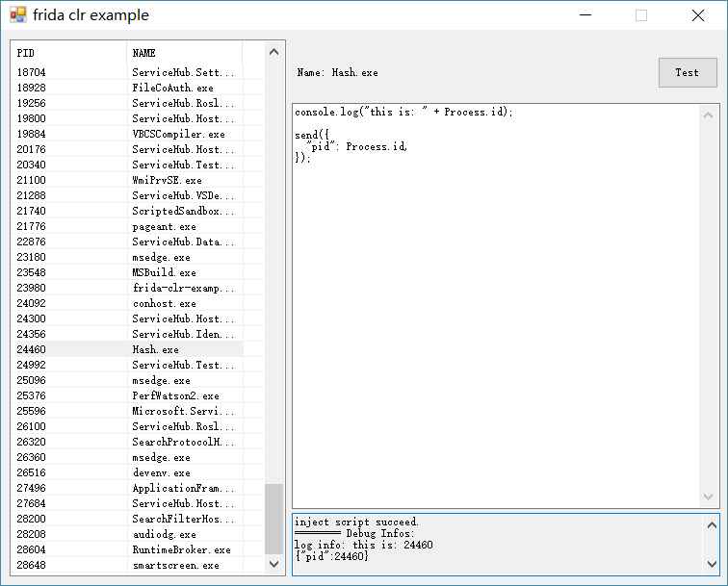Select the pageant.exe process
728x586 pixels.
click(x=127, y=226)
